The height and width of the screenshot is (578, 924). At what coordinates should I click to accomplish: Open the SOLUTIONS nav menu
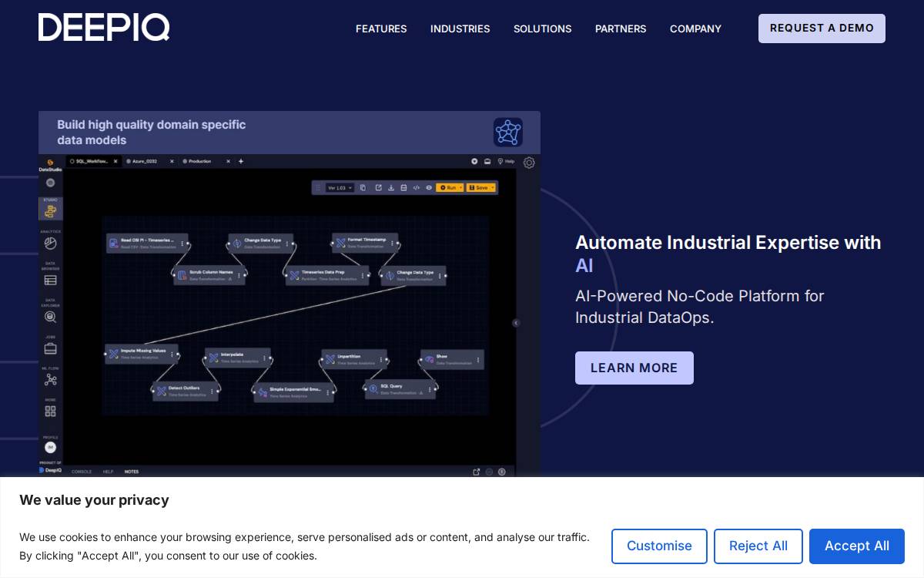(542, 29)
